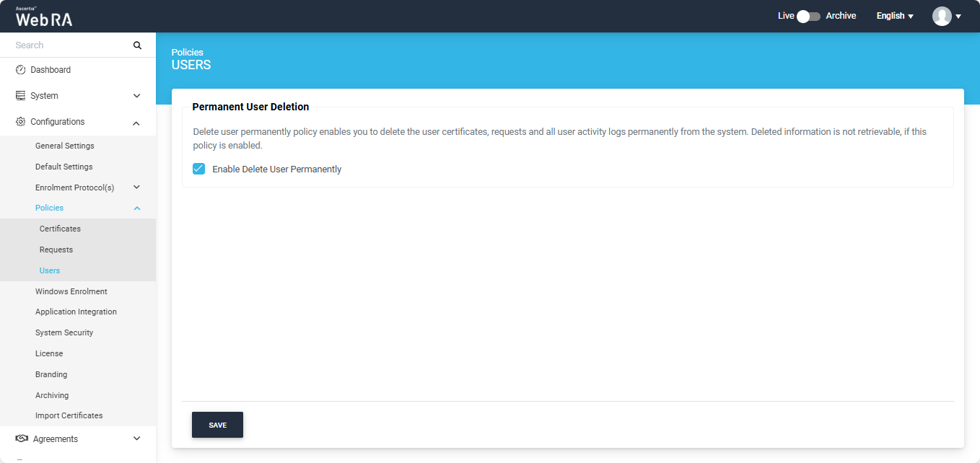980x463 pixels.
Task: Click the Agreements handshake icon
Action: point(21,438)
